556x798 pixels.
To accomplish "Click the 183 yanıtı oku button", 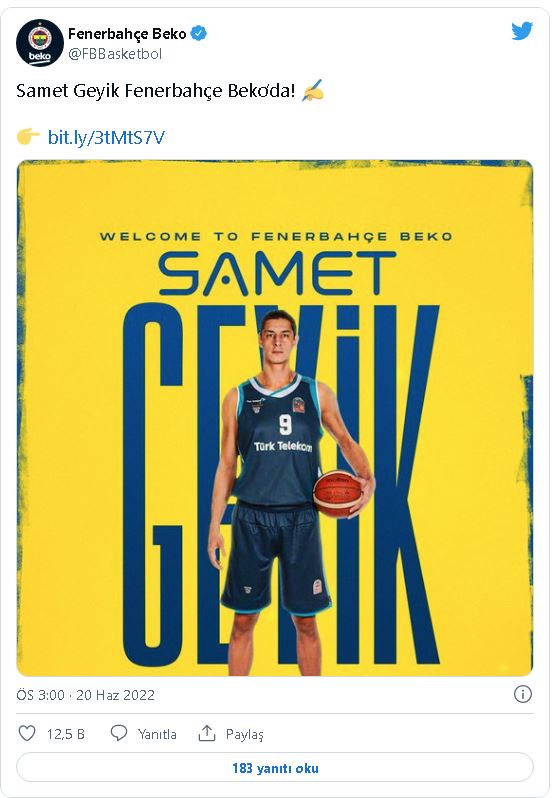I will pyautogui.click(x=275, y=767).
